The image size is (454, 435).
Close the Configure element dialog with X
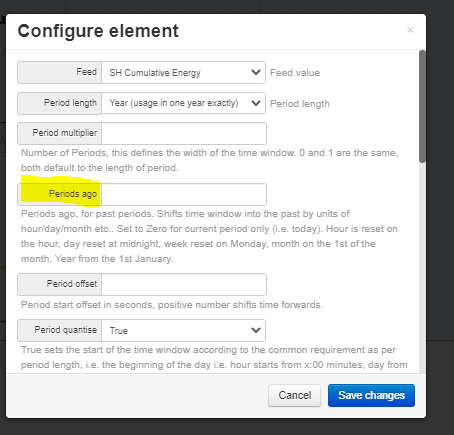410,30
